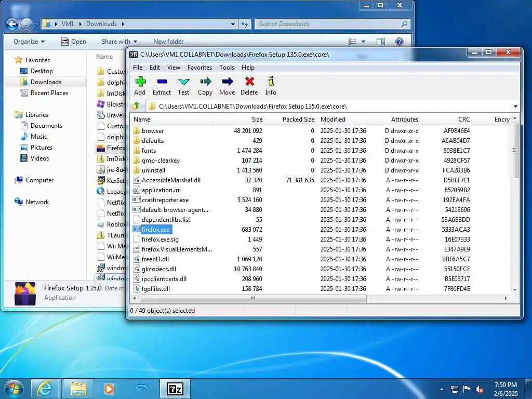Image resolution: width=532 pixels, height=399 pixels.
Task: Expand the 7-Zip address path dropdown
Action: click(515, 107)
